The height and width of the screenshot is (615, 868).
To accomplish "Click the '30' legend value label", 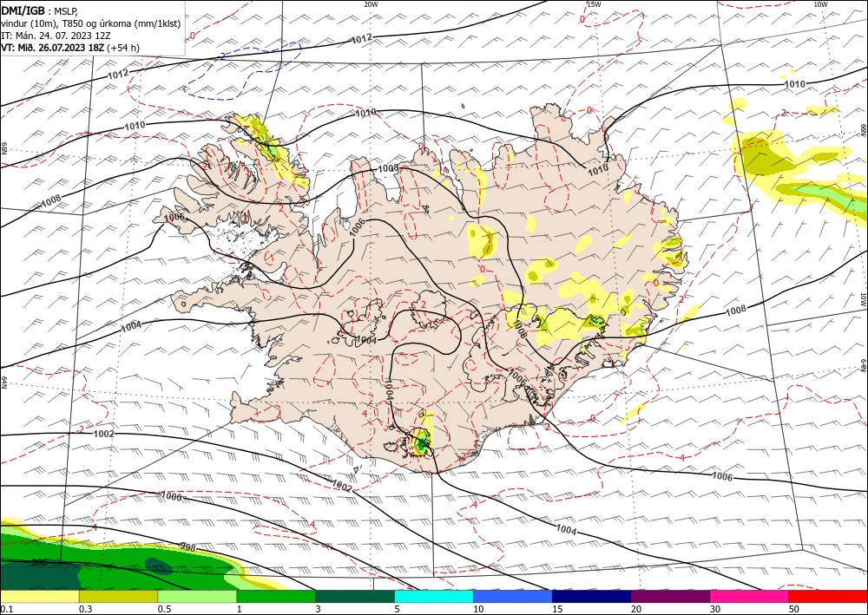I will [715, 609].
